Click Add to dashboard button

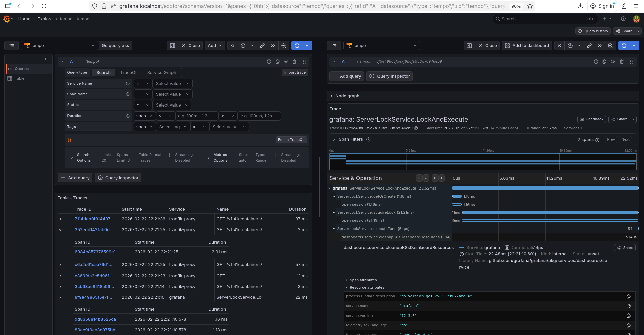(527, 46)
